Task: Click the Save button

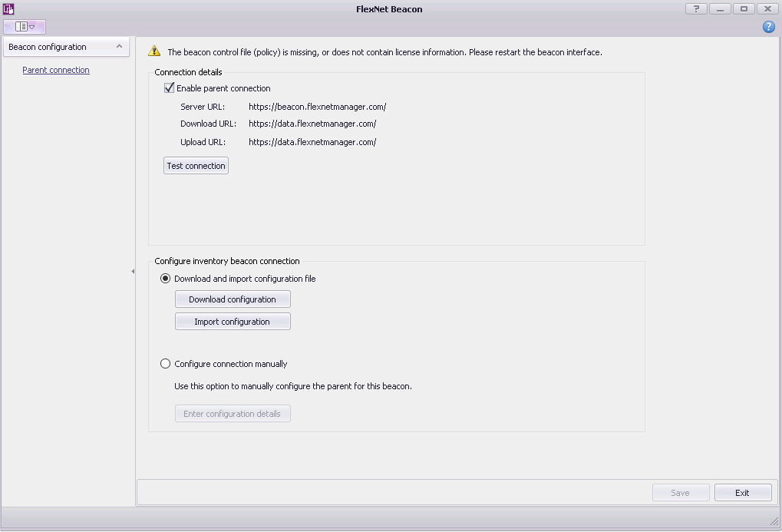Action: pyautogui.click(x=680, y=493)
